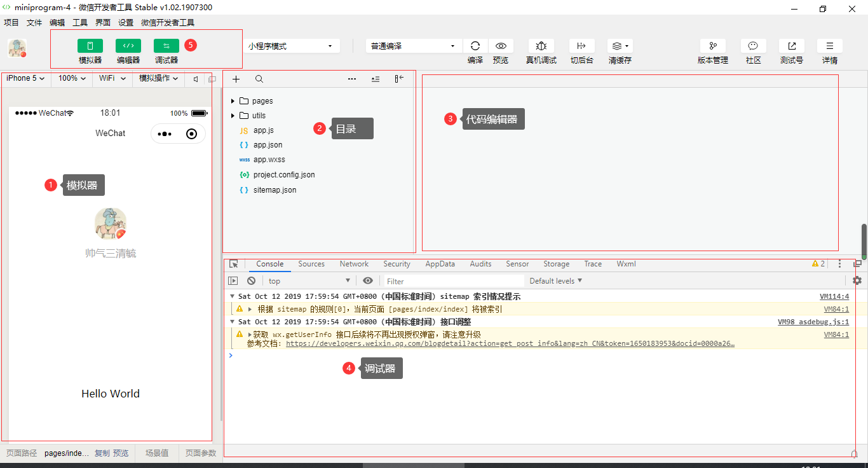Viewport: 868px width, 468px height.
Task: Toggle the simulator sound mute icon
Action: [196, 79]
